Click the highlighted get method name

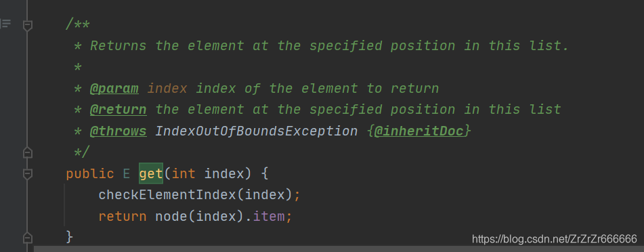point(151,174)
